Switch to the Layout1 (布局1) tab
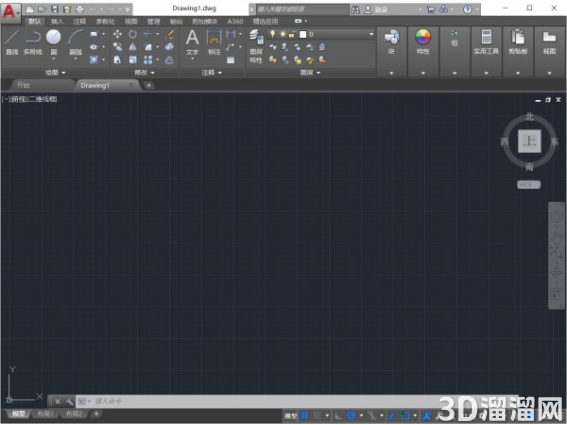 (45, 413)
